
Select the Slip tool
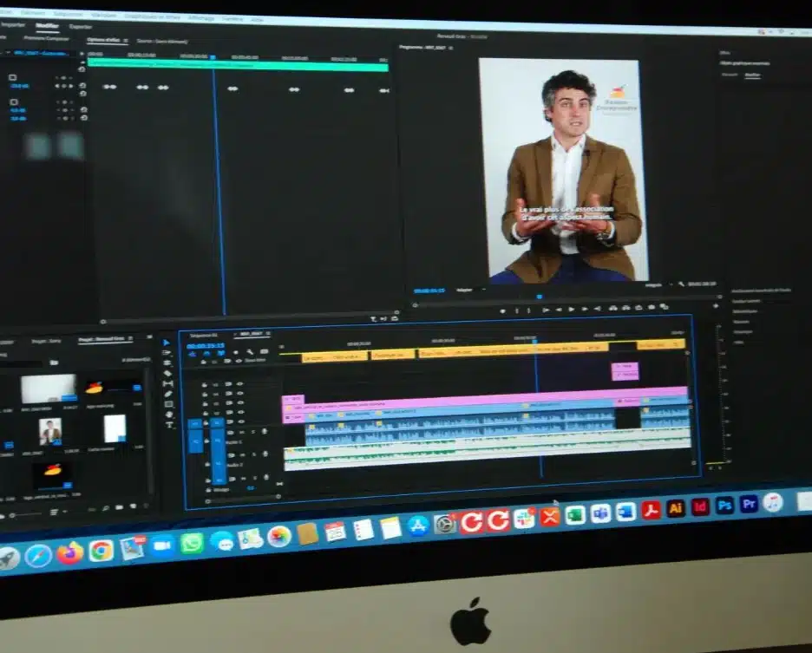click(167, 383)
